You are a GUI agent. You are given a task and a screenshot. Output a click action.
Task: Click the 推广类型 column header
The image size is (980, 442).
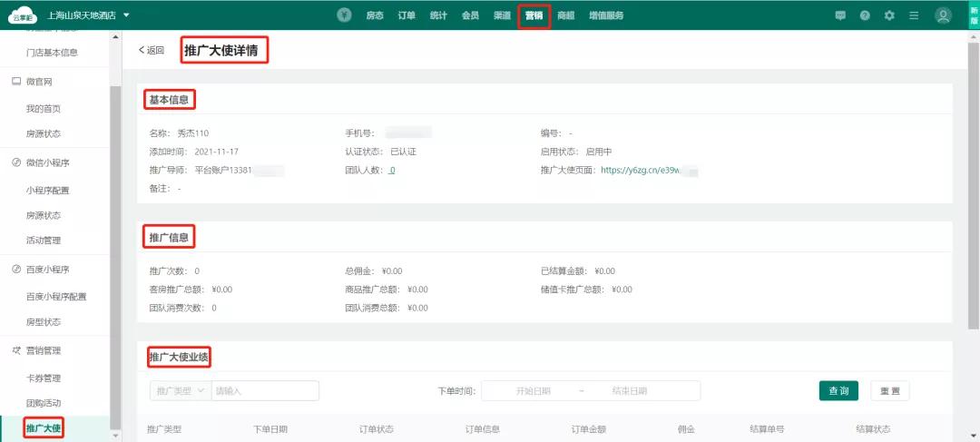click(x=164, y=429)
